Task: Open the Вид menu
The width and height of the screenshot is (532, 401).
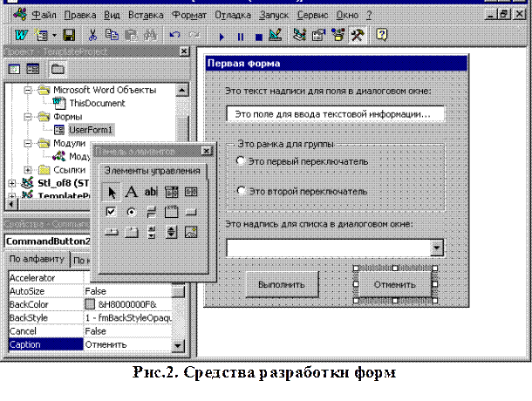Action: (112, 16)
